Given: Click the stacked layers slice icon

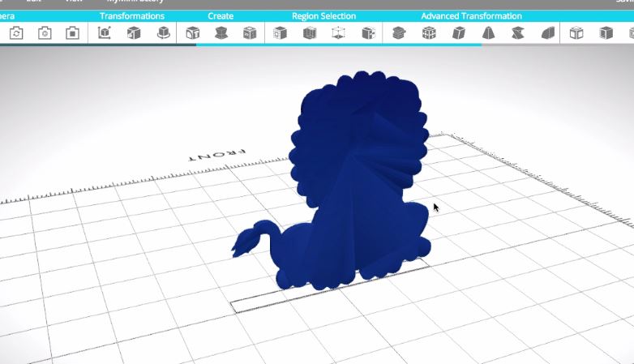Looking at the screenshot, I should 399,32.
